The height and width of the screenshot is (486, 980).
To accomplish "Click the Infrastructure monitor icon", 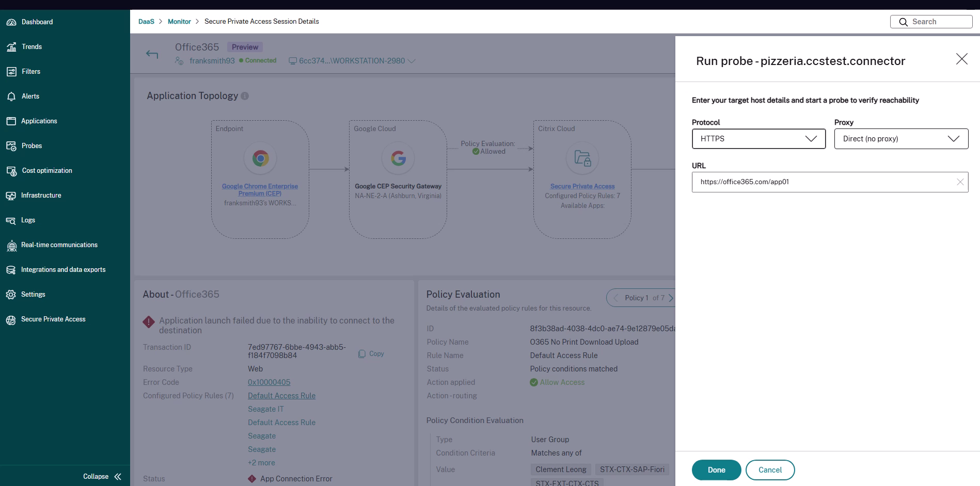I will coord(11,196).
